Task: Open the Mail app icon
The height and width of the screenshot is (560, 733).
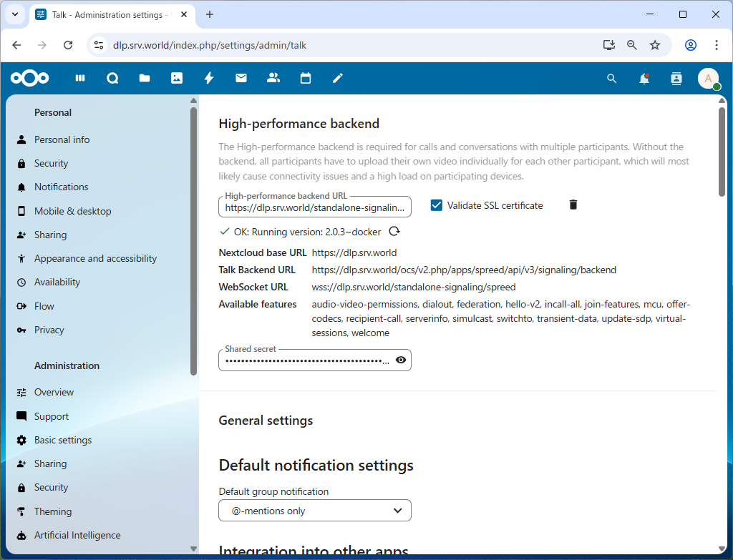Action: coord(241,79)
